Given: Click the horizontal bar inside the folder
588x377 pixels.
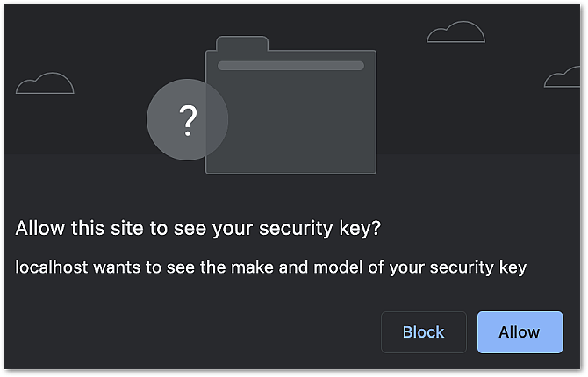Looking at the screenshot, I should click(x=290, y=66).
